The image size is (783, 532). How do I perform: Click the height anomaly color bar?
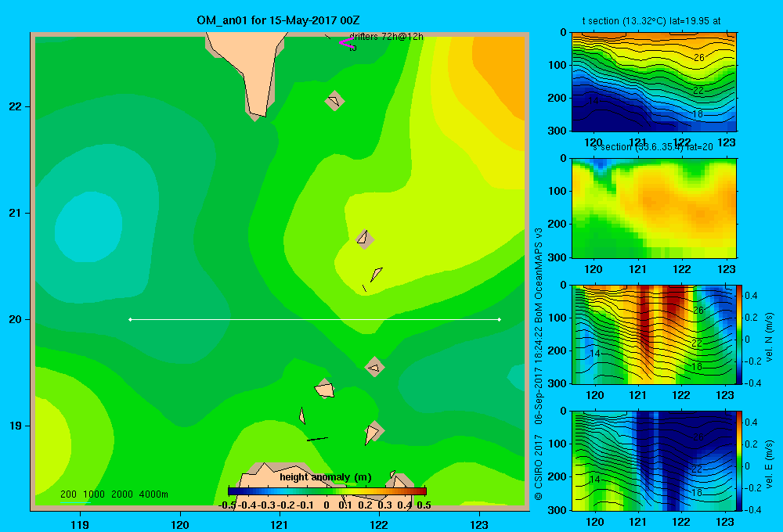(327, 491)
